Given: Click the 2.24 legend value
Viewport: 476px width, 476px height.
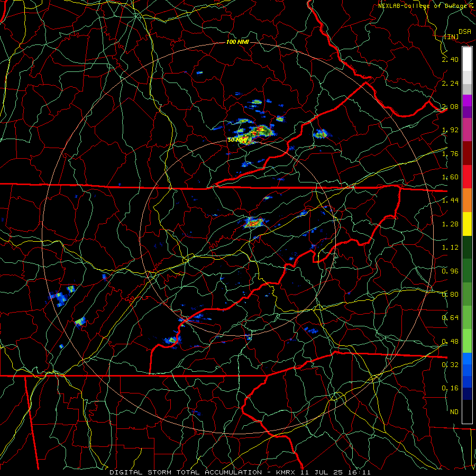Looking at the screenshot, I should click(450, 83).
